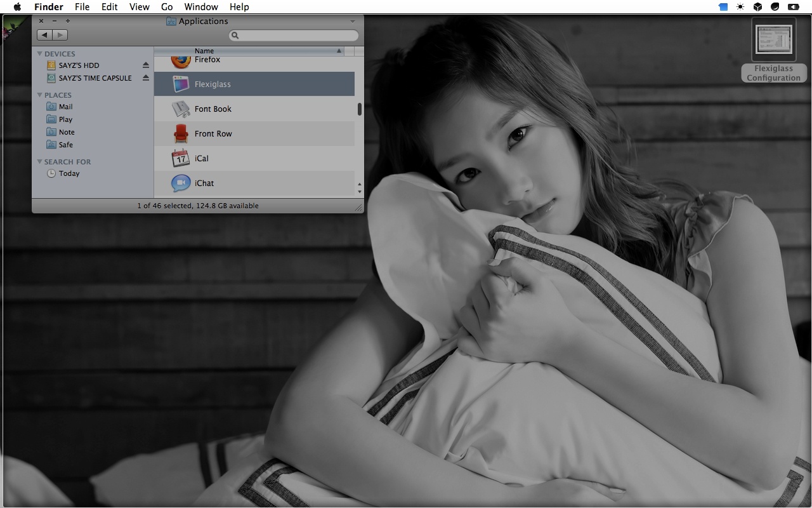Click the Font Book app icon
The width and height of the screenshot is (812, 508).
[181, 109]
